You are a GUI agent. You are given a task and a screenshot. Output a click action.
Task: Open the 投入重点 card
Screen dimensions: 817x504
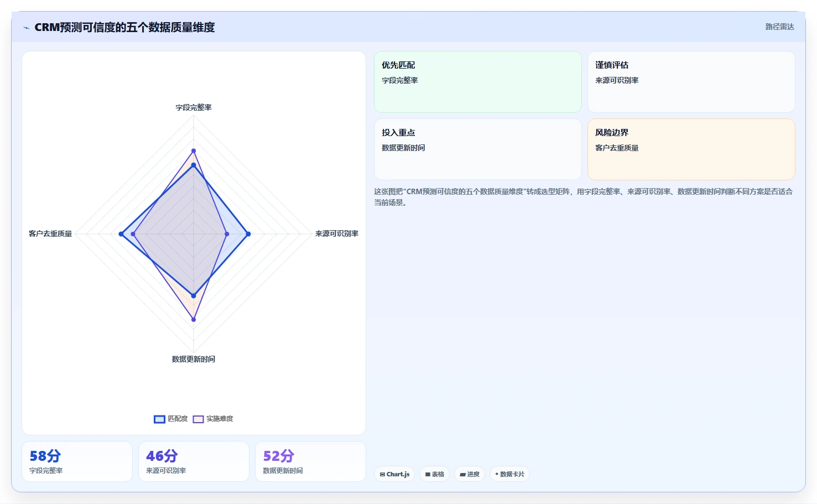(x=478, y=149)
